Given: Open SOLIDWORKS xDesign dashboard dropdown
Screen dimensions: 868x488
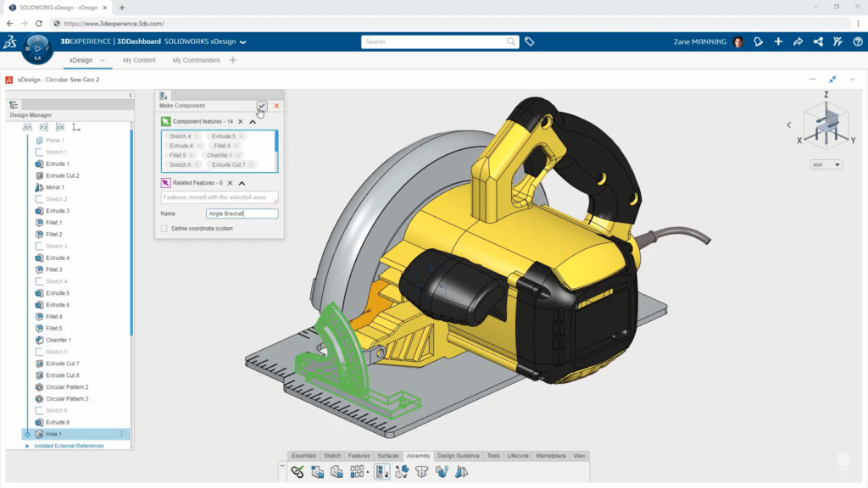Looking at the screenshot, I should click(x=242, y=42).
